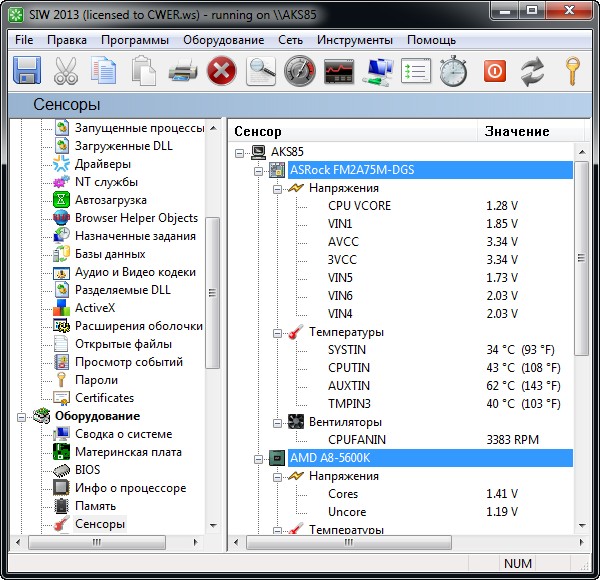Screen dimensions: 600x580
Task: Select Материнская плата in sidebar tree
Action: click(128, 452)
